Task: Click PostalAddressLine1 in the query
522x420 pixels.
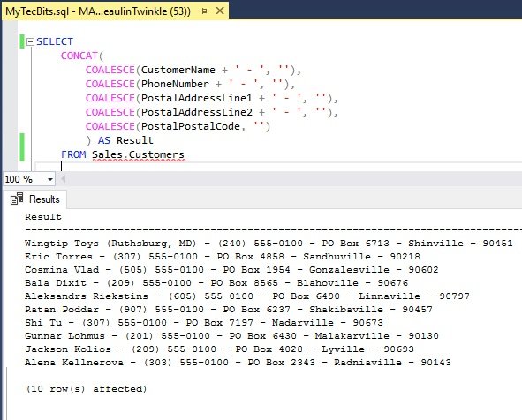Action: click(197, 98)
